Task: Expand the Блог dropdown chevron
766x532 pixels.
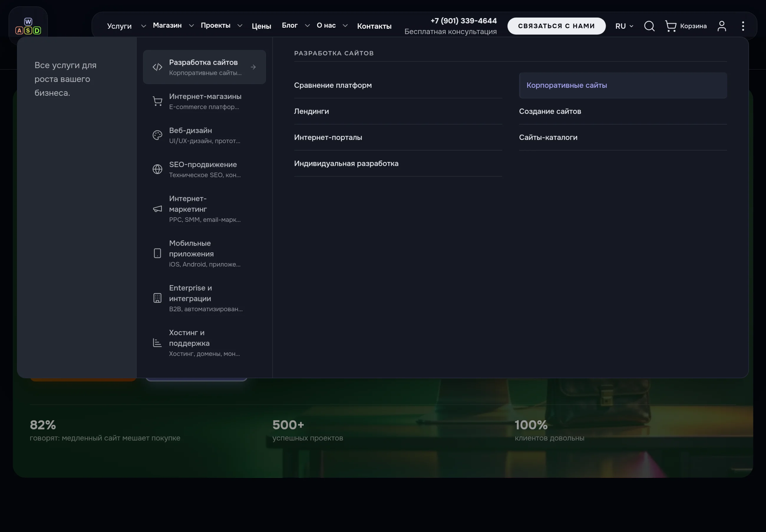Action: click(x=307, y=26)
